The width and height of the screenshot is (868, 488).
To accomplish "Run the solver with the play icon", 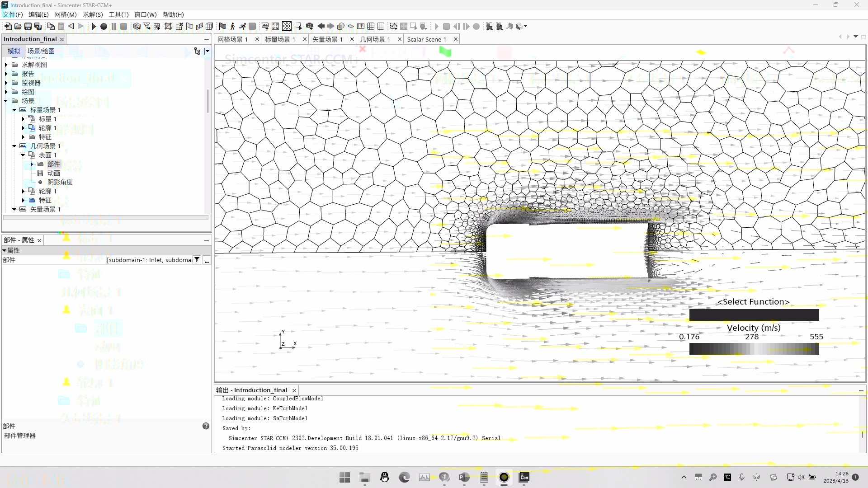I will [x=94, y=26].
